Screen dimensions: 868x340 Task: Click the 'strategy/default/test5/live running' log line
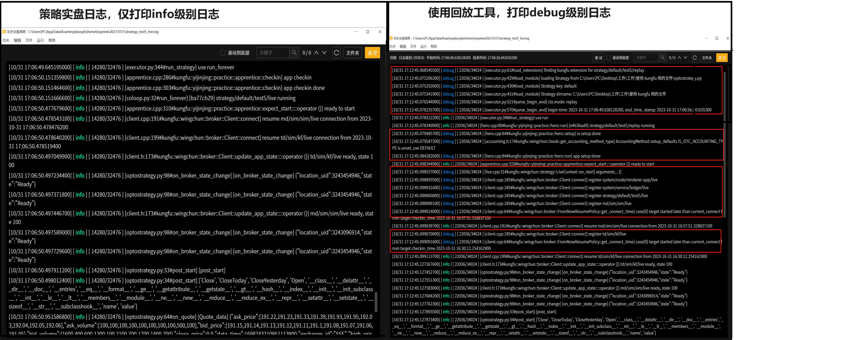(152, 98)
